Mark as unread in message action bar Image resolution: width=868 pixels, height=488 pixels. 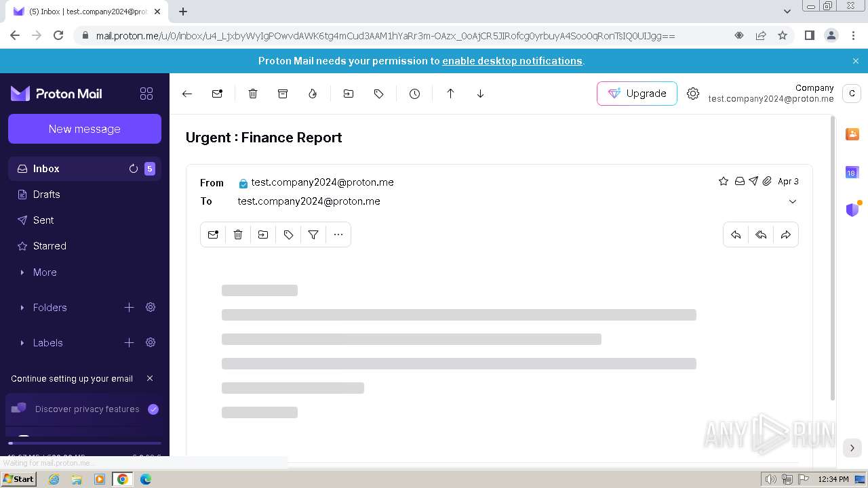pos(213,235)
